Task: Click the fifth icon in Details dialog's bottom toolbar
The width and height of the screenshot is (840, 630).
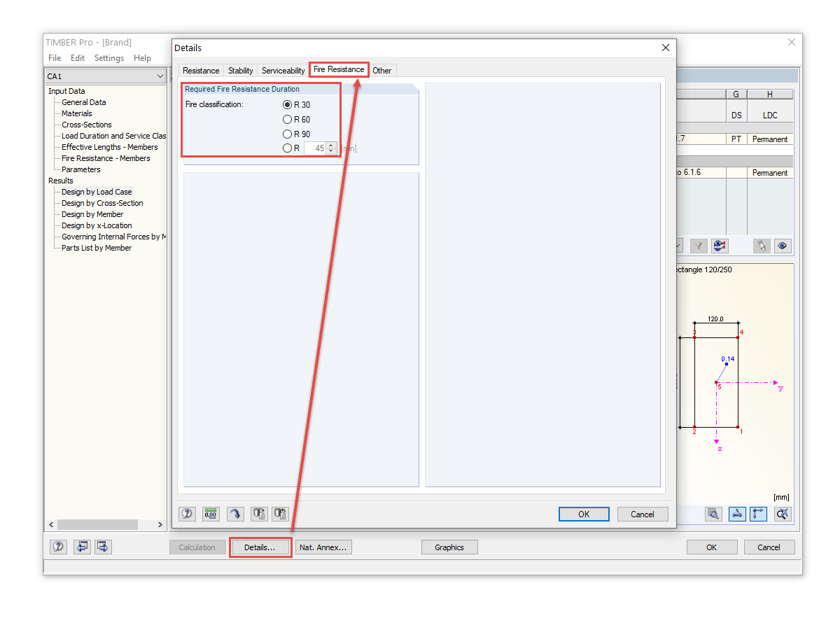Action: (x=281, y=514)
